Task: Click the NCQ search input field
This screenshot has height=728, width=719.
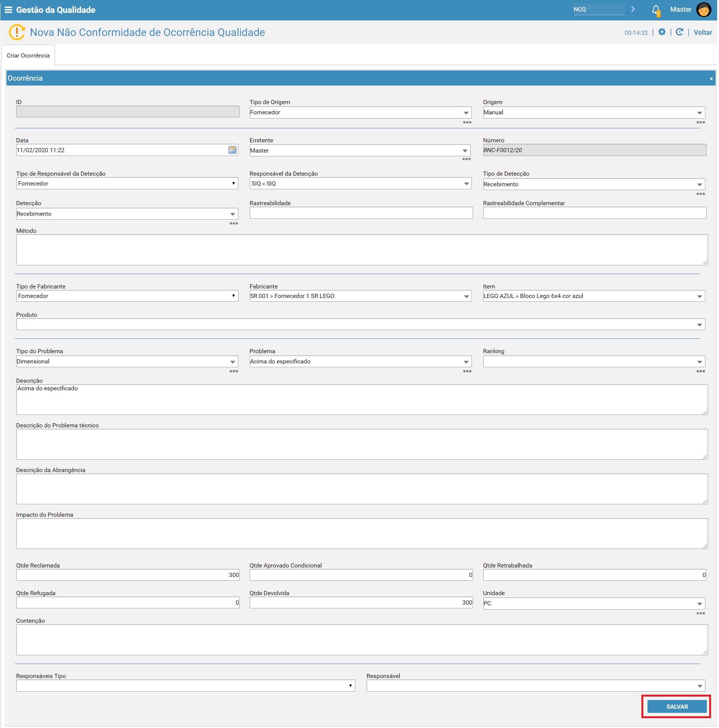Action: pos(599,9)
